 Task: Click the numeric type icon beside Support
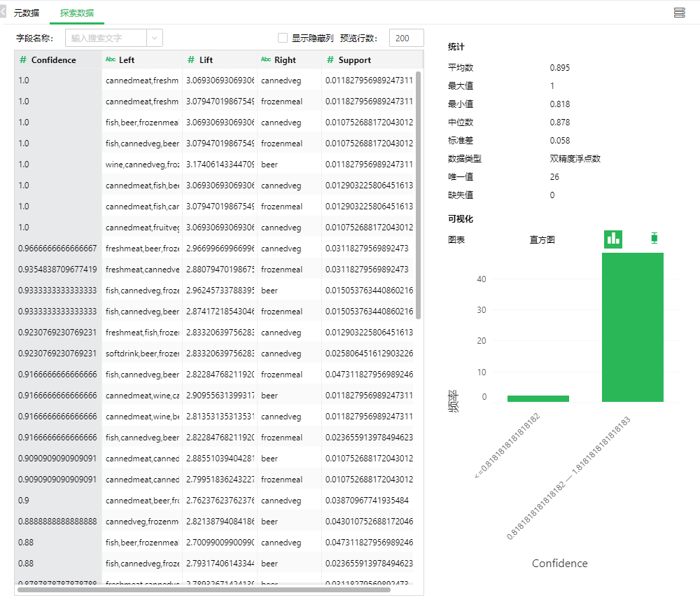330,60
